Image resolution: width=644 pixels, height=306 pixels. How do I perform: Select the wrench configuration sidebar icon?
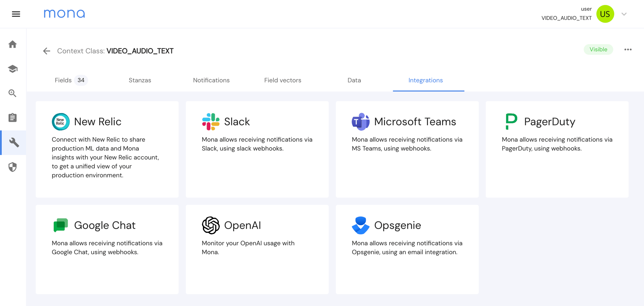[x=14, y=142]
